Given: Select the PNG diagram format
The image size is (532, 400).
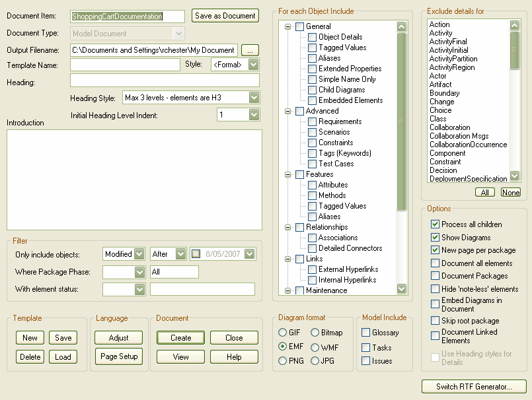Looking at the screenshot, I should coord(283,360).
